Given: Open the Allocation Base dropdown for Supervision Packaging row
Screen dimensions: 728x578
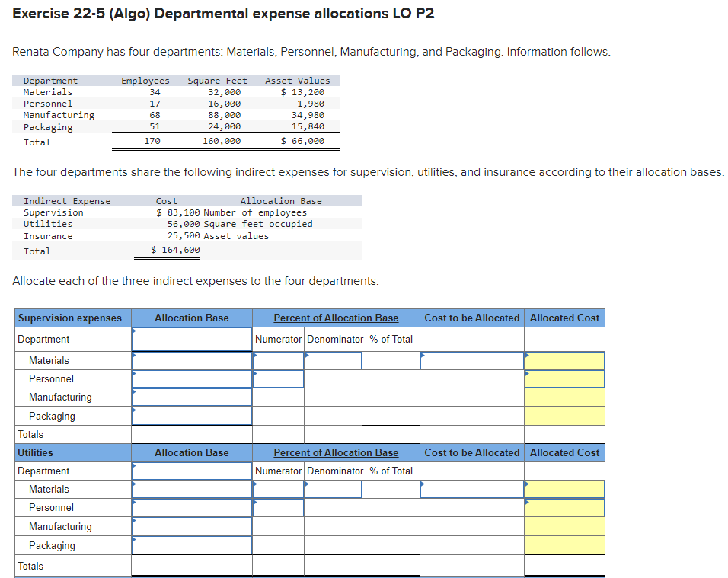Looking at the screenshot, I should click(190, 416).
